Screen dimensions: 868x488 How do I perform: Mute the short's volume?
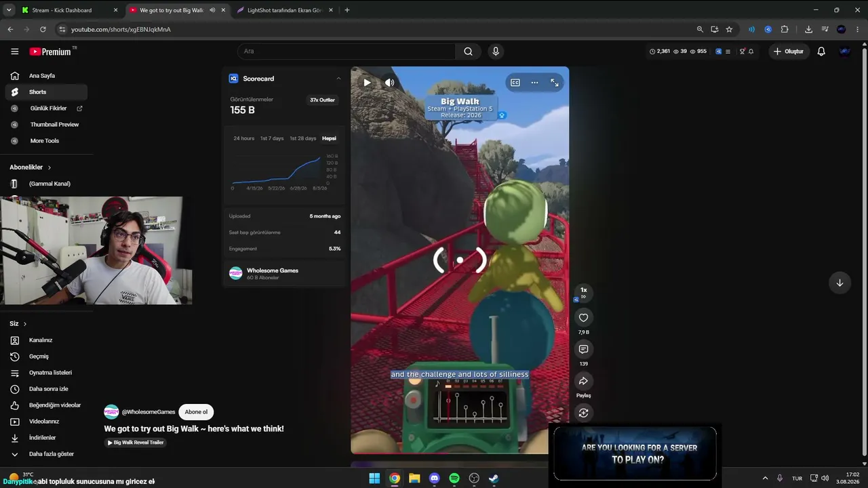(x=389, y=83)
